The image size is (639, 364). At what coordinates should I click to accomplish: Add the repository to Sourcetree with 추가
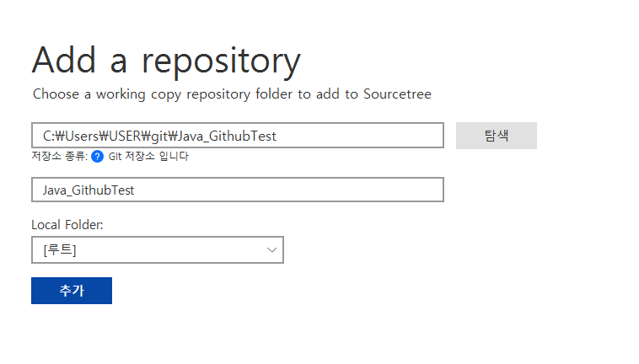coord(72,291)
